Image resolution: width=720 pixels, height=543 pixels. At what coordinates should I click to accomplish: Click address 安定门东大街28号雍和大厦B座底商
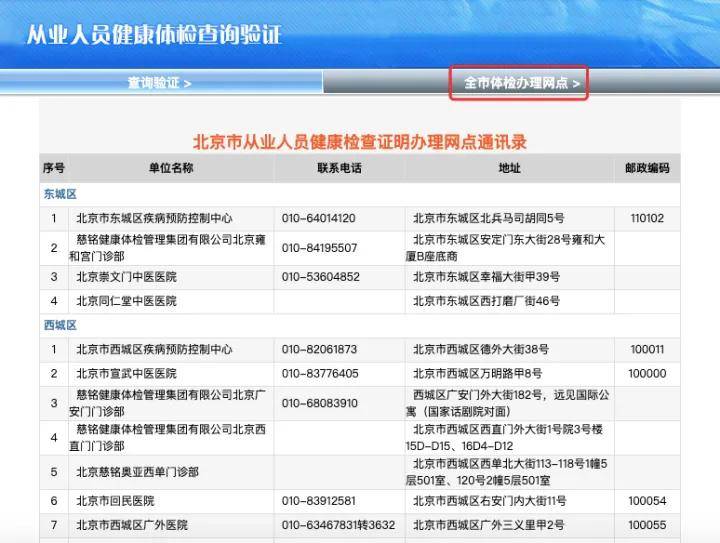(506, 248)
